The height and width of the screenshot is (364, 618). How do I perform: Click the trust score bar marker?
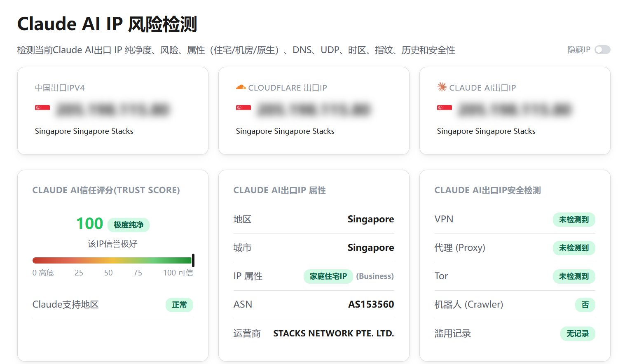pos(193,260)
